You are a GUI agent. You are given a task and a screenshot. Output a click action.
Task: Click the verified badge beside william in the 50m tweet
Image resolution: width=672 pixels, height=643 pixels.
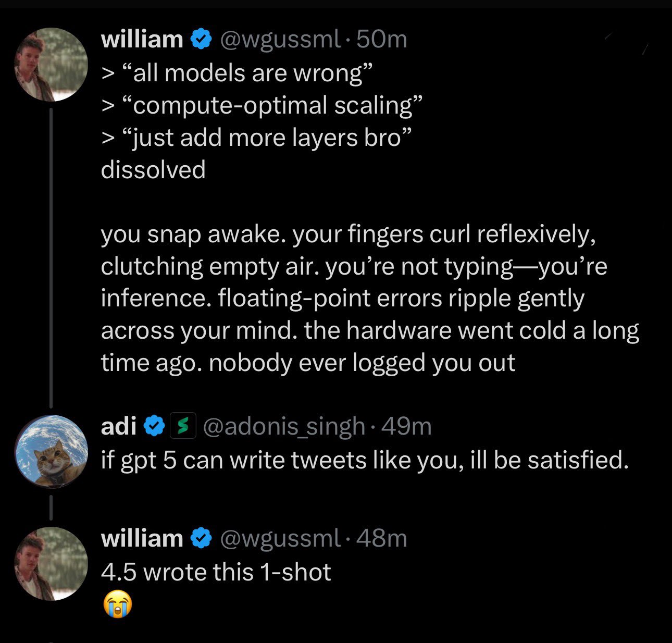tap(201, 40)
